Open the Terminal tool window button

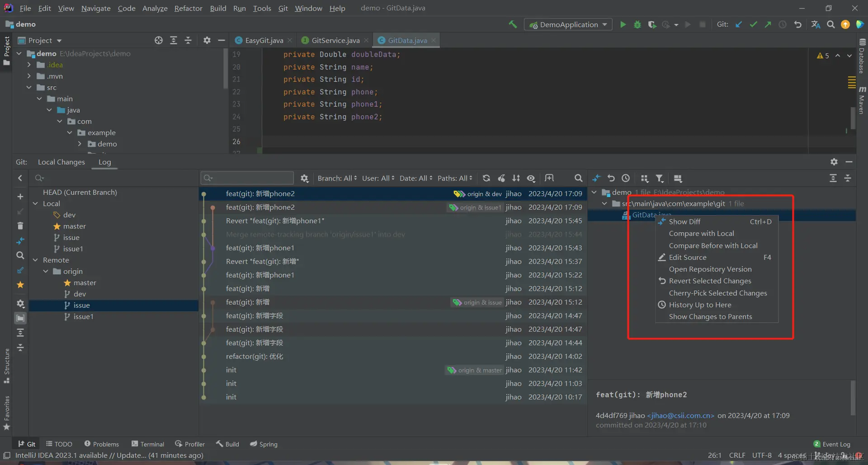(x=148, y=444)
